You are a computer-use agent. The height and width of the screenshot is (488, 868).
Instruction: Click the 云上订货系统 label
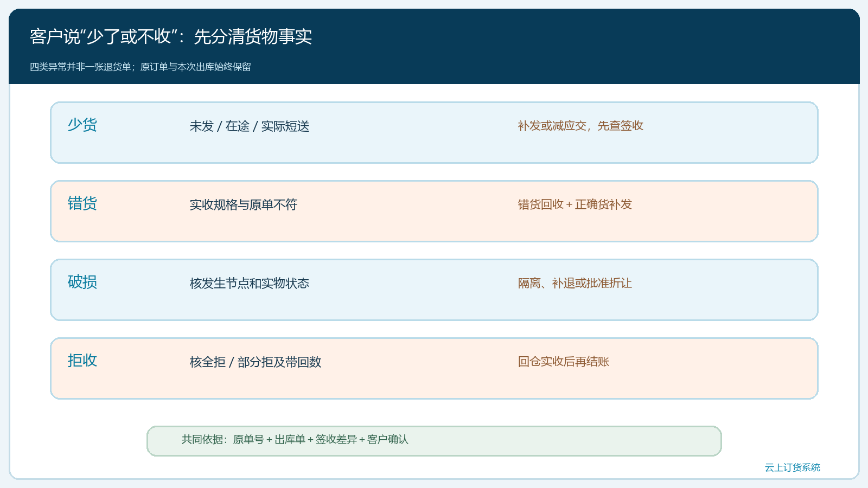793,467
